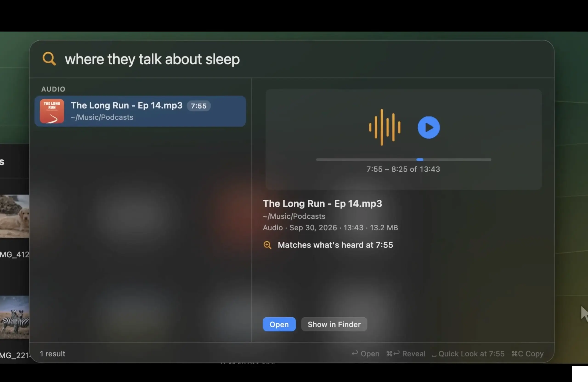Open the dog photo thumbnail in background window

(14, 216)
